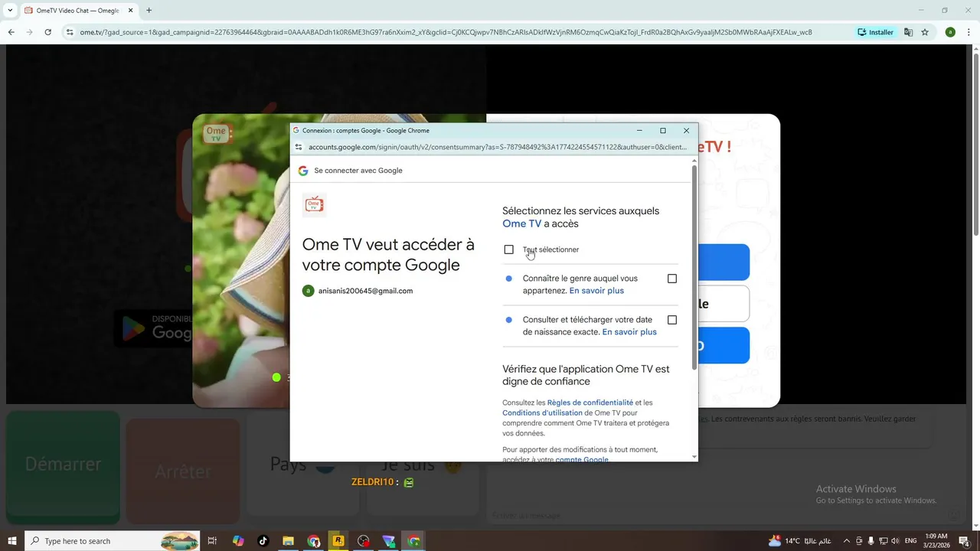Open Task View in the taskbar
This screenshot has height=551, width=980.
[x=213, y=541]
